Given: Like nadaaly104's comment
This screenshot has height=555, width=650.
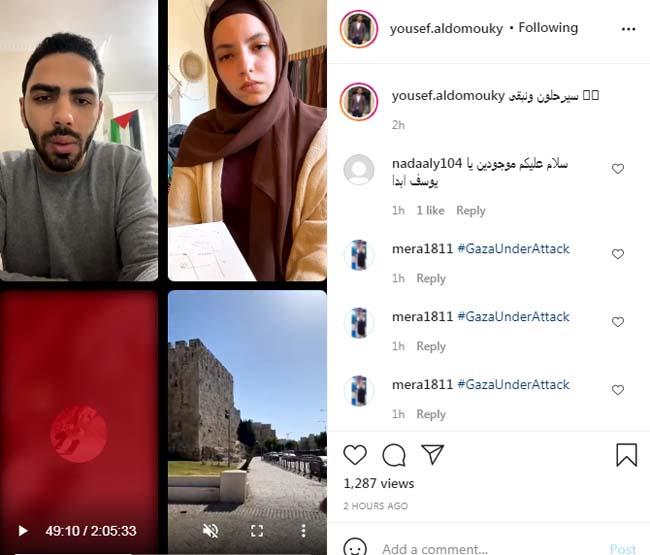Looking at the screenshot, I should click(618, 169).
